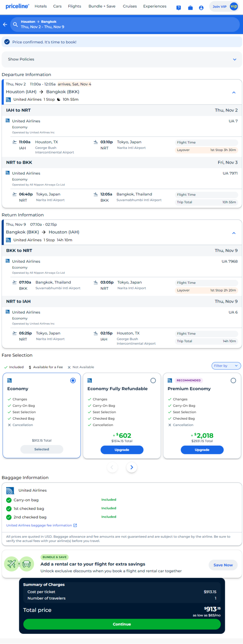This screenshot has width=243, height=644.
Task: Open the Flights menu
Action: click(x=74, y=6)
